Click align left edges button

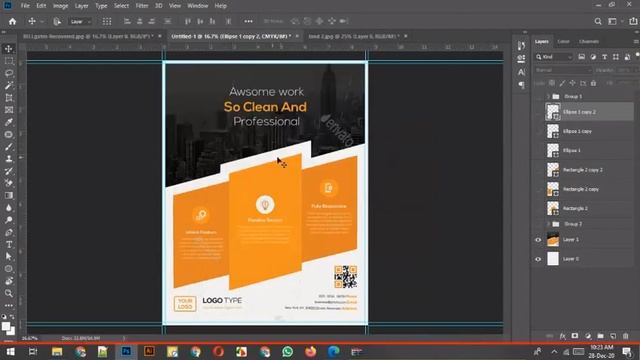coord(127,21)
